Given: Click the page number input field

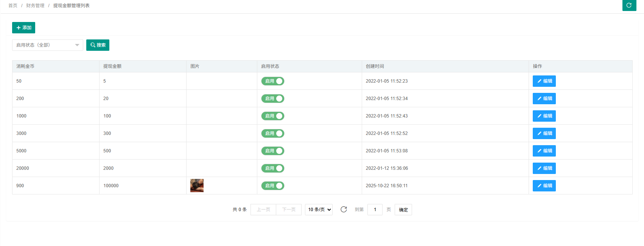Looking at the screenshot, I should tap(375, 210).
